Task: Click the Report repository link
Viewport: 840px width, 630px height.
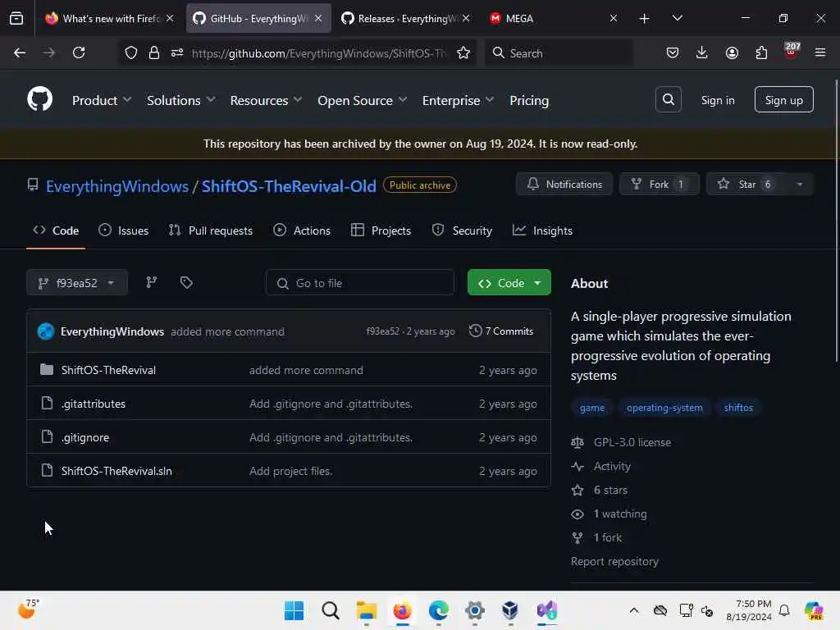Action: pos(614,561)
